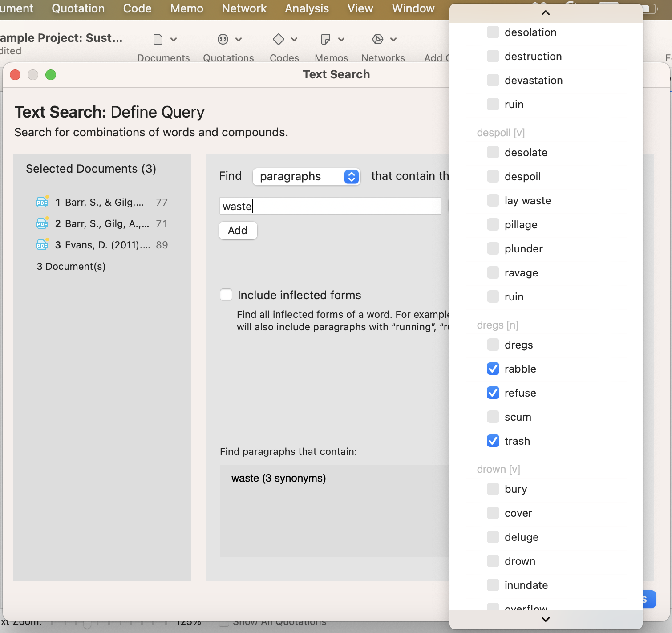Expand the Codes toolbar dropdown arrow
This screenshot has height=633, width=672.
click(x=294, y=40)
